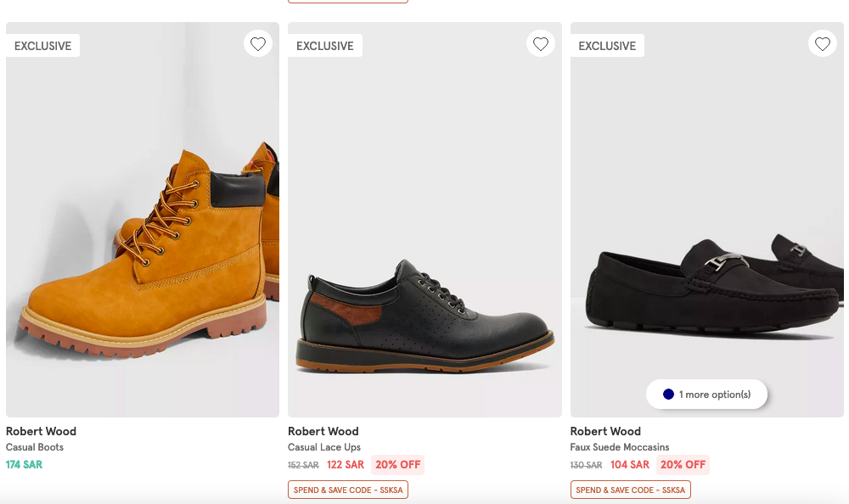
Task: Select the navy blue color swatch
Action: click(x=668, y=395)
